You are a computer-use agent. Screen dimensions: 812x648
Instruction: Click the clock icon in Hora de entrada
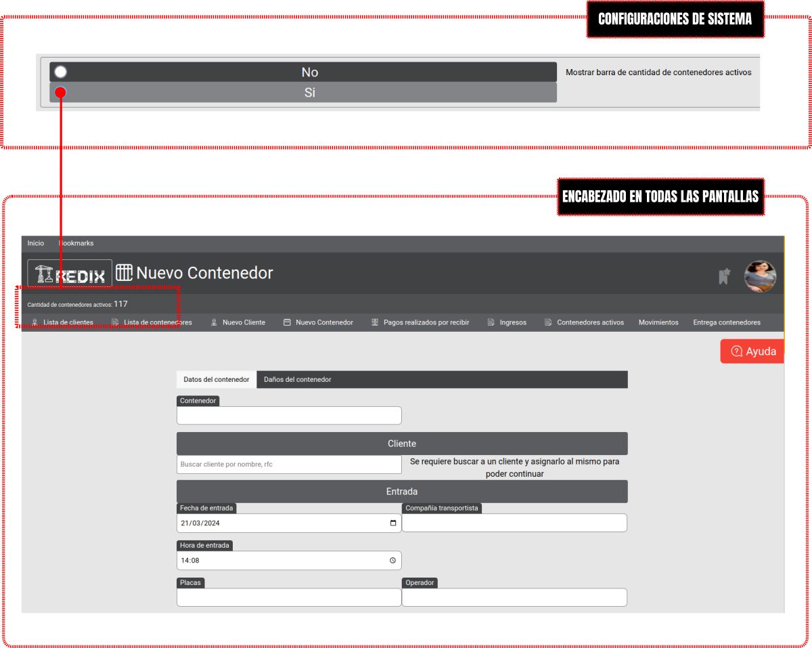click(x=392, y=561)
